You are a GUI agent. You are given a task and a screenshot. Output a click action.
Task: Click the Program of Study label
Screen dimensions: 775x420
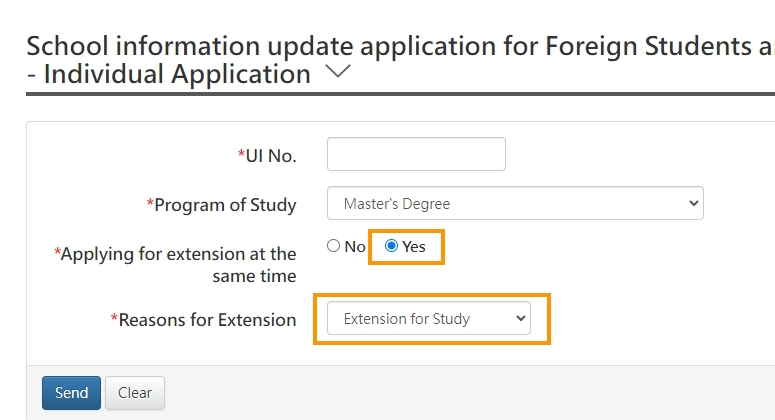(221, 205)
